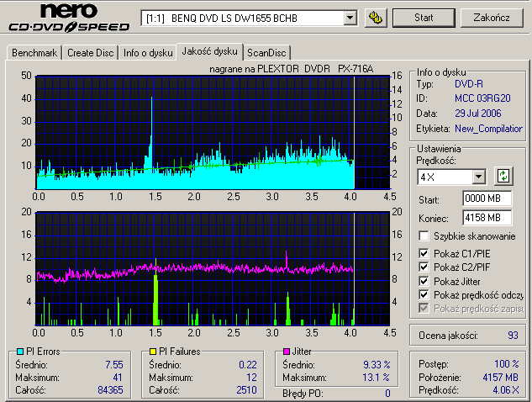Click the PI Errors average value 7.55
532x402 pixels.
coord(114,365)
